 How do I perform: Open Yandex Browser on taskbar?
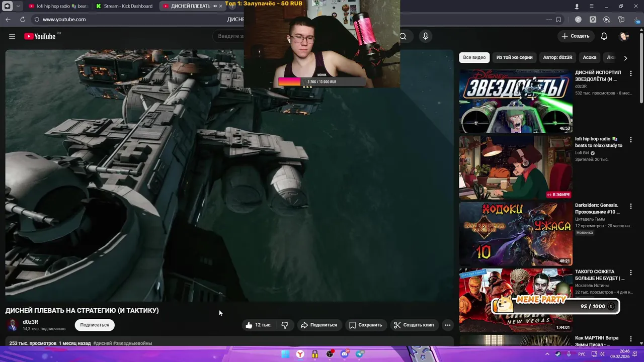300,354
